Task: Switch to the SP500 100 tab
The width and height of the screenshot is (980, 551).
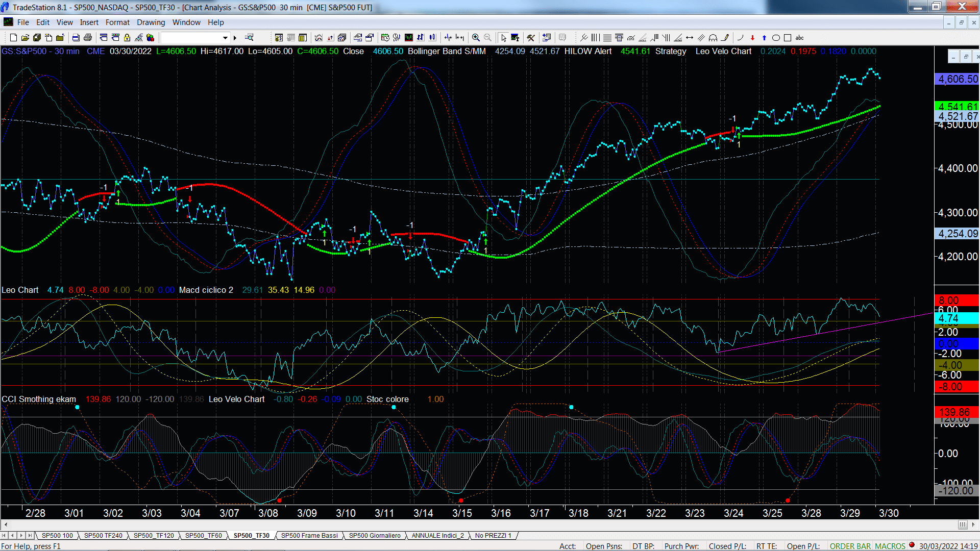Action: tap(57, 535)
